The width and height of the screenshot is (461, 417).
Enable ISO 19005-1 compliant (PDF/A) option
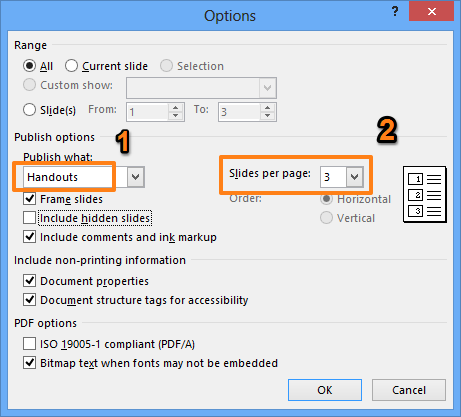pos(30,343)
